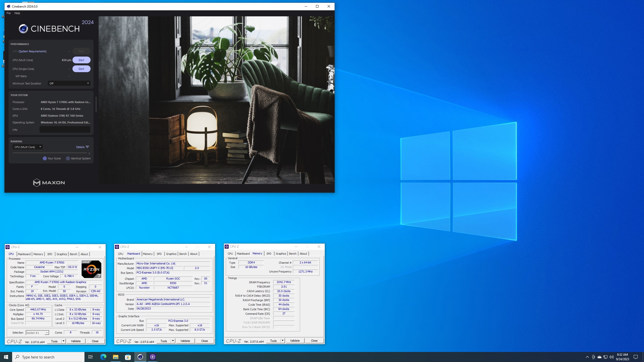Image resolution: width=644 pixels, height=362 pixels.
Task: Open the notification center icon
Action: [x=636, y=357]
